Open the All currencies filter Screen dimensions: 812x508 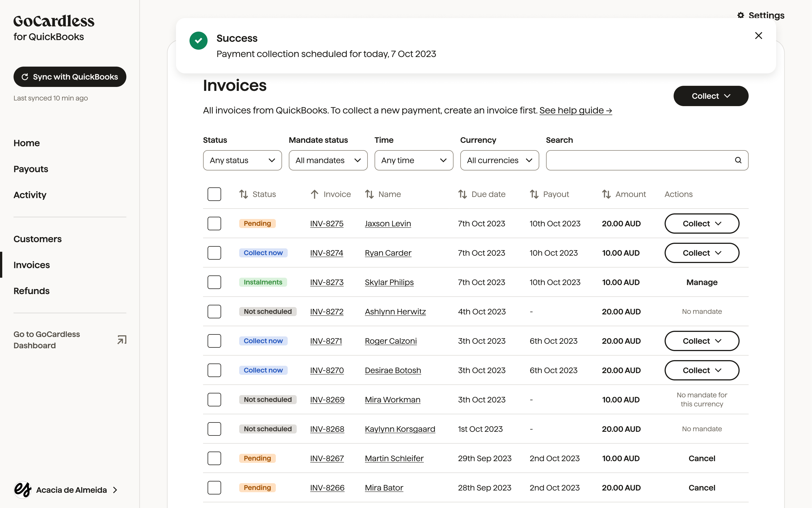499,160
